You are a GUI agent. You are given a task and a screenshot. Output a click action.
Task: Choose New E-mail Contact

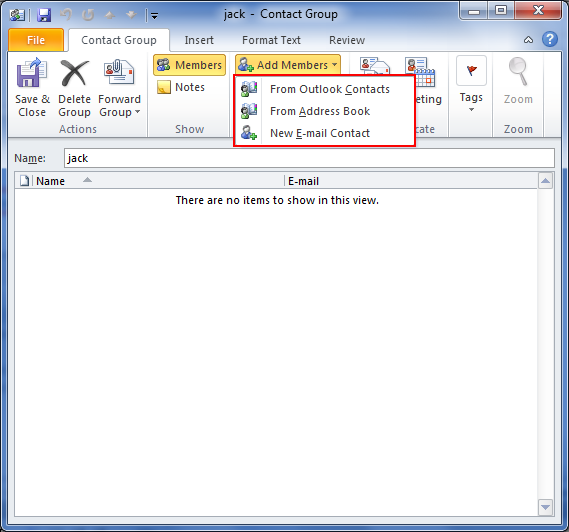point(324,133)
